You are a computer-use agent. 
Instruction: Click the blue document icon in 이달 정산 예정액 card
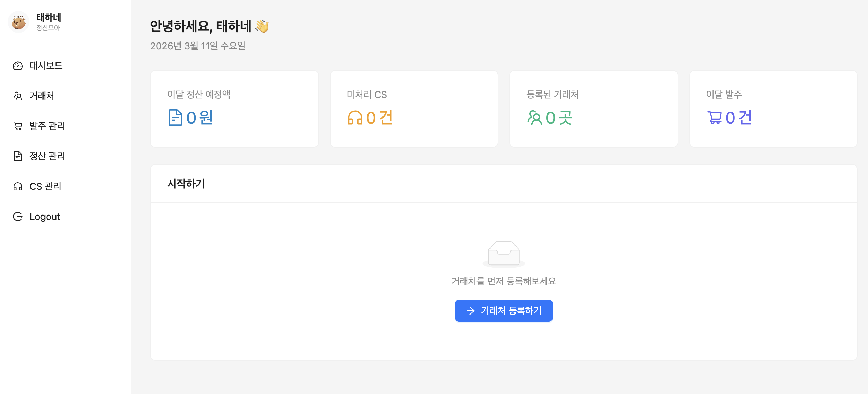(x=175, y=118)
